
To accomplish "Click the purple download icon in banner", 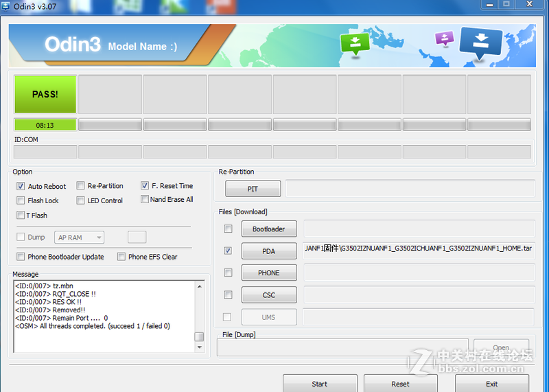I will [x=444, y=38].
